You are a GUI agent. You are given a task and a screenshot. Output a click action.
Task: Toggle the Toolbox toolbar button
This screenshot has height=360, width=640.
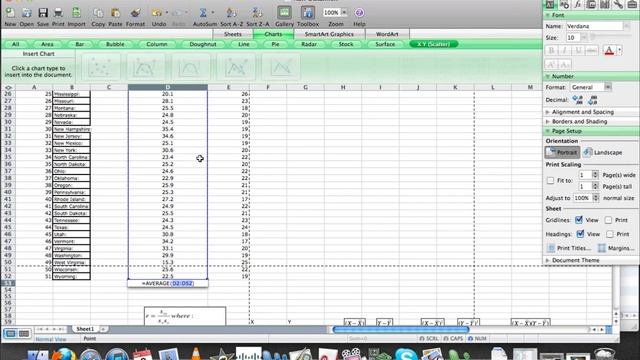(308, 13)
